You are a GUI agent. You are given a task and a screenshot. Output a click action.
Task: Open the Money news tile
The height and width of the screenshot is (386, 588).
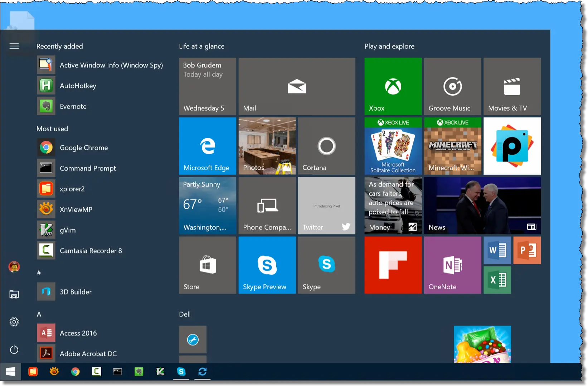pyautogui.click(x=393, y=206)
